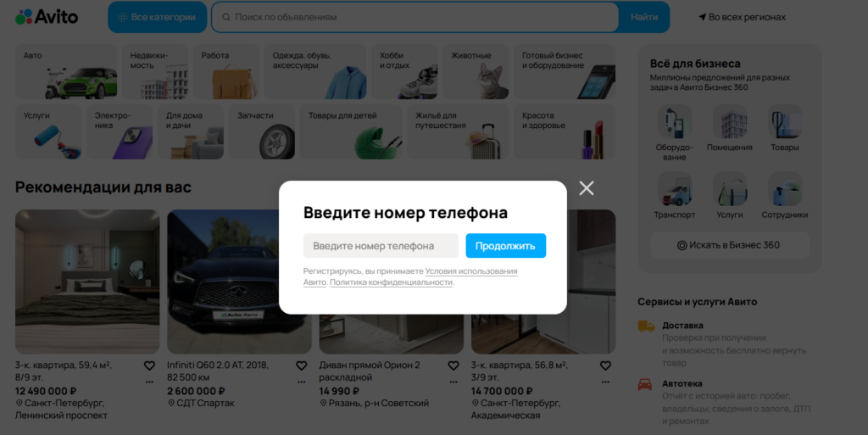Open the Авто category tile
Viewport: 868px width, 435px height.
[66, 72]
